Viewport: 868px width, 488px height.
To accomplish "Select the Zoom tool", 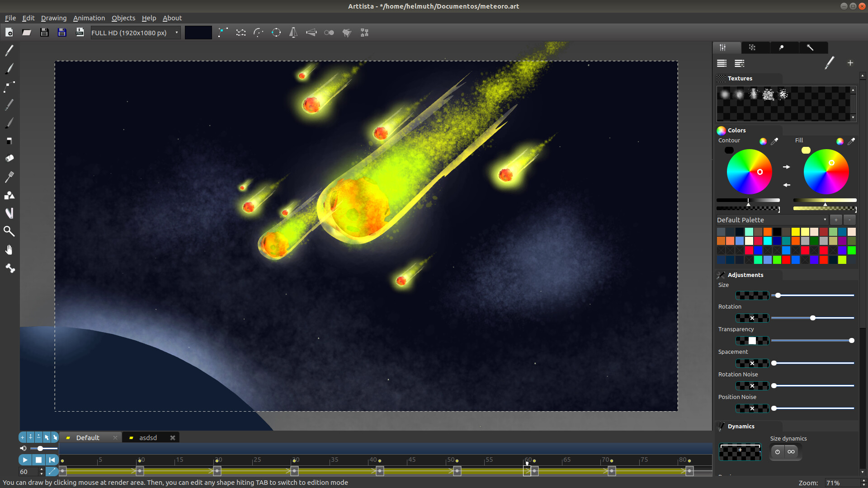I will tap(9, 231).
